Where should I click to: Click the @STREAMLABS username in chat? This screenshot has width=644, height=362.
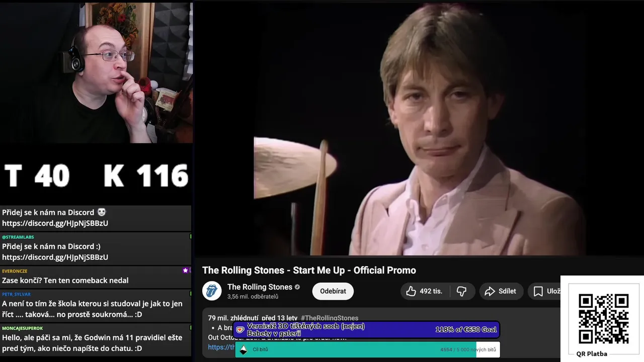18,237
